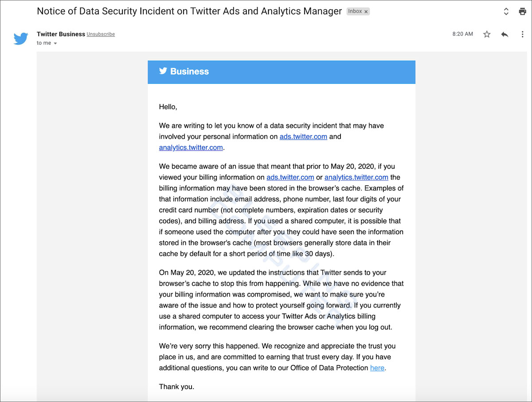Print this email using the printer icon
Image resolution: width=532 pixels, height=402 pixels.
point(522,12)
